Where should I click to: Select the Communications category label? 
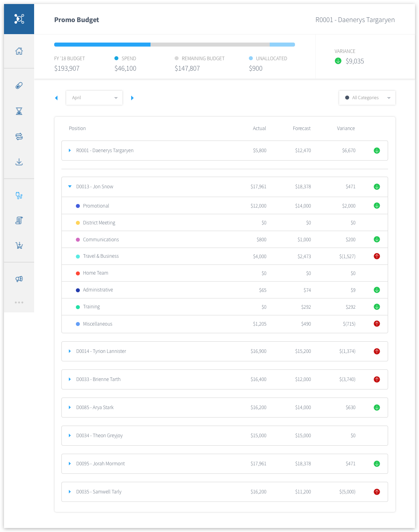pyautogui.click(x=101, y=240)
